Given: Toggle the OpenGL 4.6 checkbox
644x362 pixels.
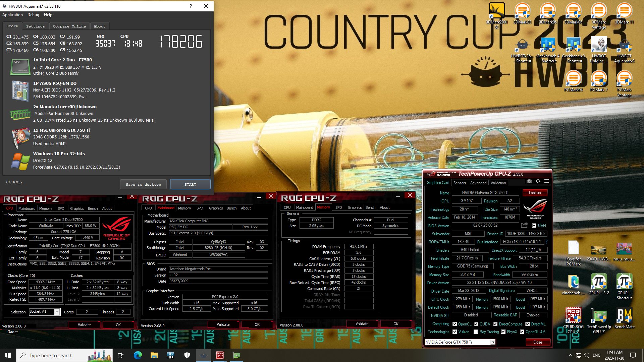Looking at the screenshot, I should (x=522, y=332).
